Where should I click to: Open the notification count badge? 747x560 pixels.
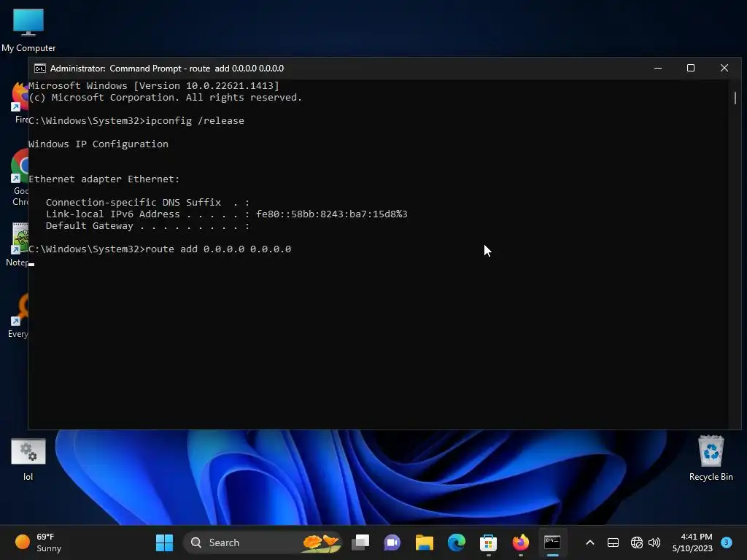[x=727, y=542]
